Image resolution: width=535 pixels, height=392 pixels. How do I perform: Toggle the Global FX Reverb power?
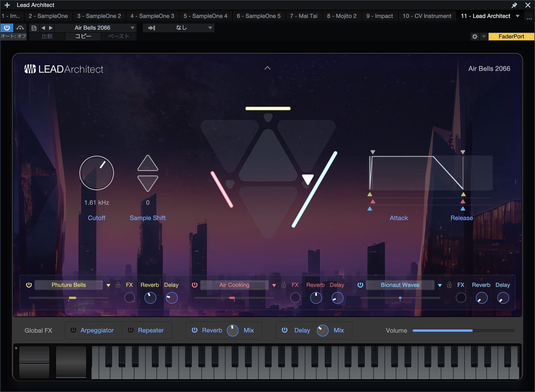(x=195, y=330)
